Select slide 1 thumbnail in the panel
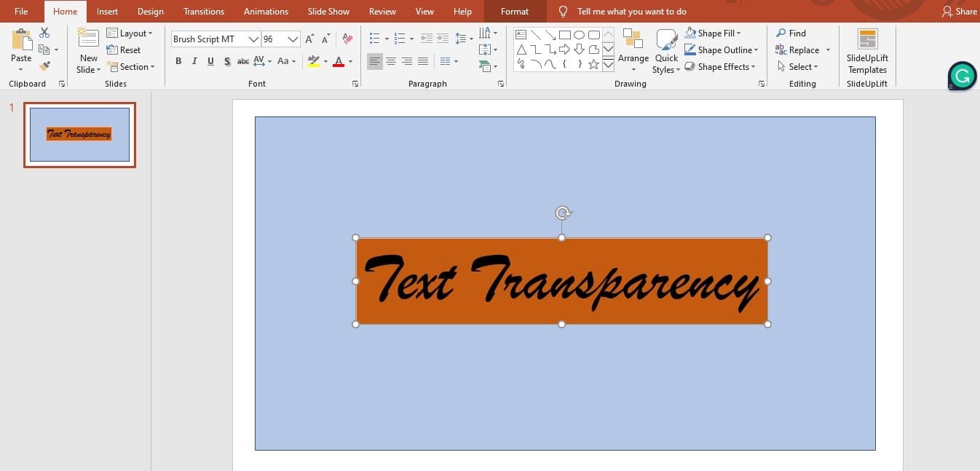Screen dimensions: 980x471 (x=79, y=135)
